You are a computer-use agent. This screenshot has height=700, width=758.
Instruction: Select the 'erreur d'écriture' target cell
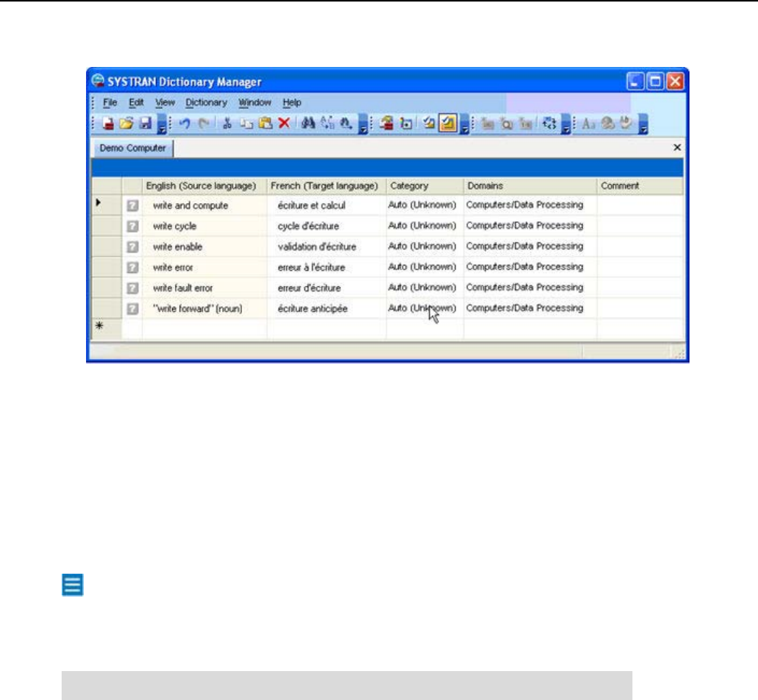pos(326,288)
